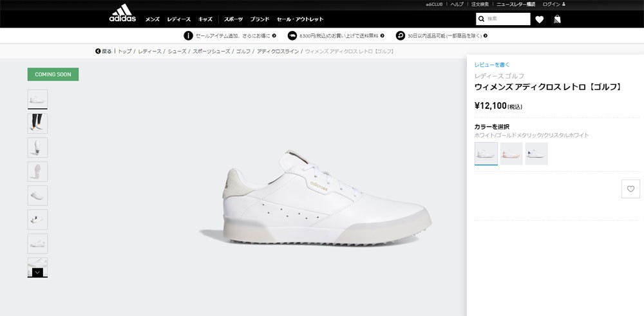Expand the 30-day returns info arrow
The image size is (644, 316).
[485, 35]
